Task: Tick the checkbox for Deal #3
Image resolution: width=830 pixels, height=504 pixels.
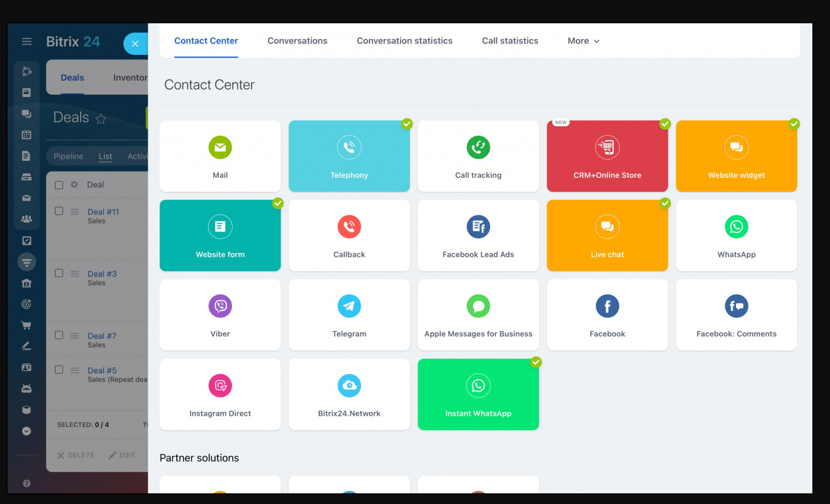Action: pyautogui.click(x=59, y=273)
